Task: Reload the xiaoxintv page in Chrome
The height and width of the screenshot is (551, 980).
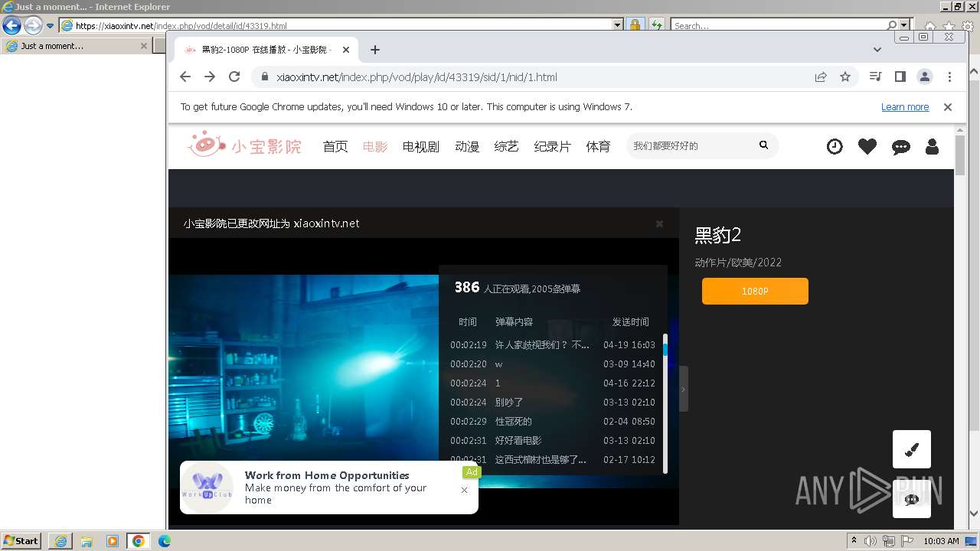Action: (x=234, y=77)
